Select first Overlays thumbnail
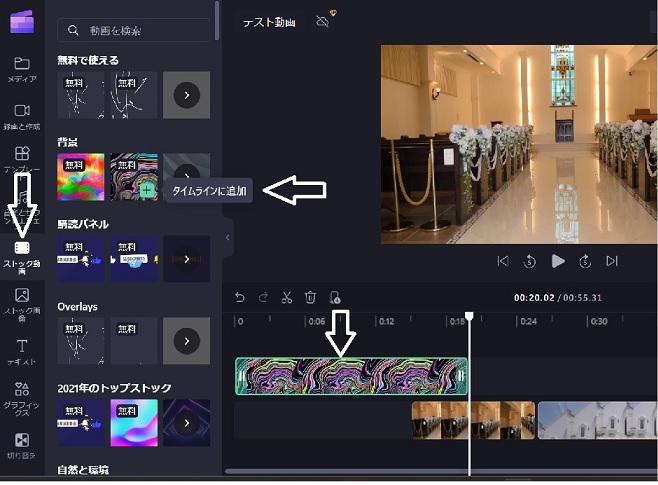 point(81,341)
